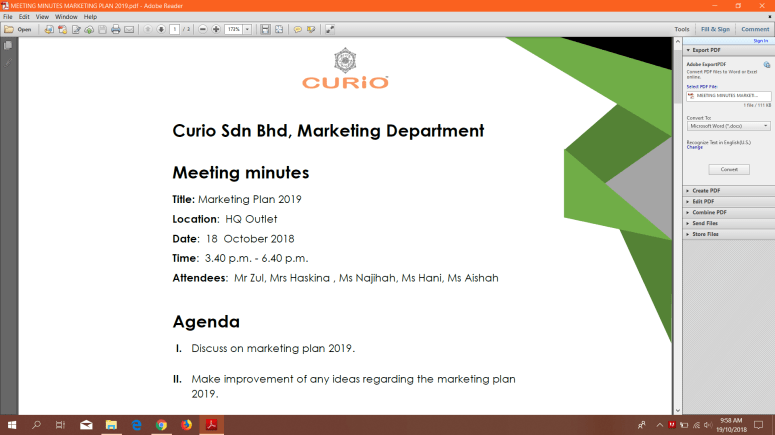Open the Tools pane tab
Screen dimensions: 775x435
[682, 30]
